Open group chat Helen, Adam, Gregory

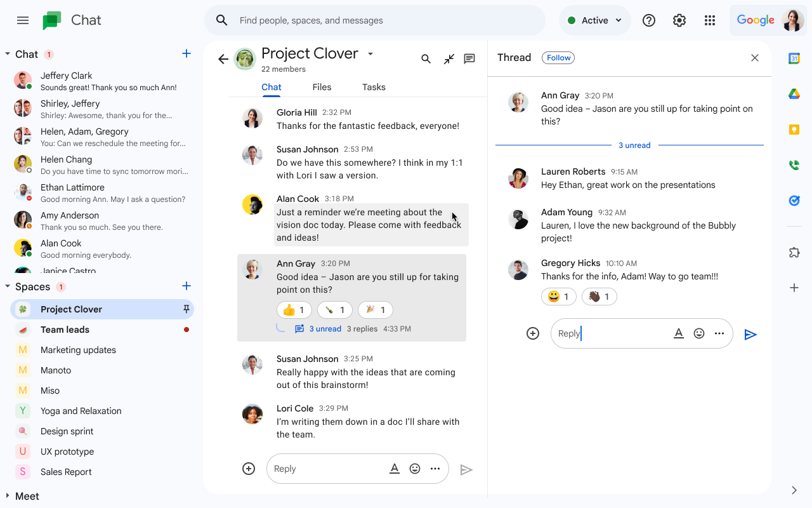(x=102, y=137)
